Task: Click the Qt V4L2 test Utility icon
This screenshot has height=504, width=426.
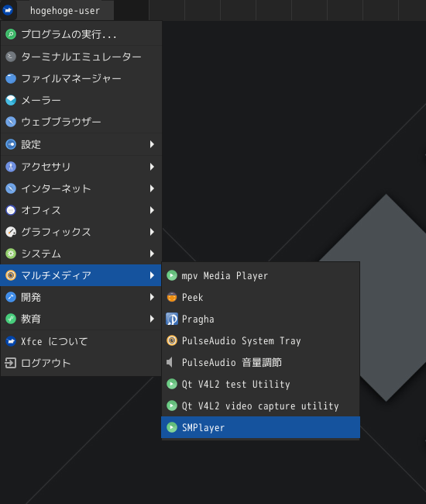Action: pyautogui.click(x=172, y=384)
